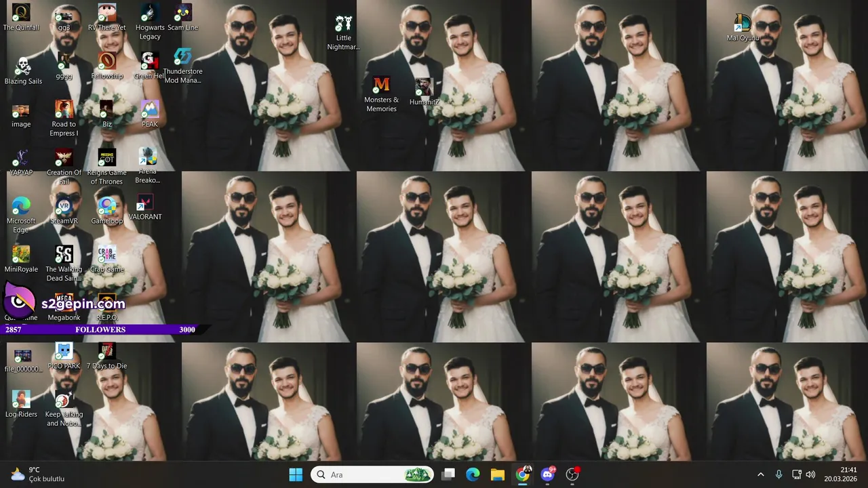Open network settings tray icon
The height and width of the screenshot is (488, 868).
pos(797,474)
